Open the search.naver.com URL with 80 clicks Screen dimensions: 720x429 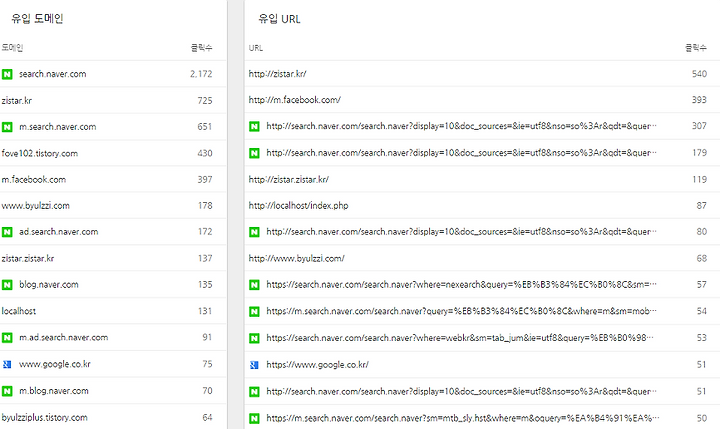[461, 232]
